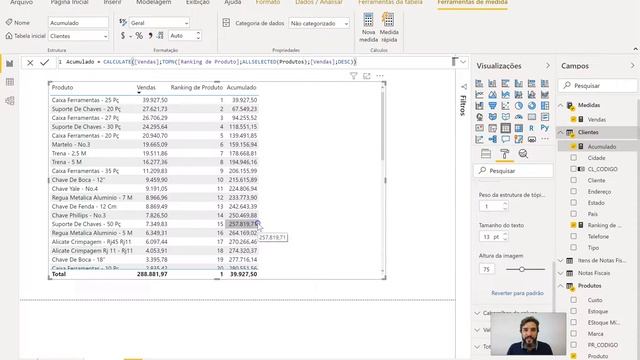
Task: Select the Map visualization
Action: point(479,117)
